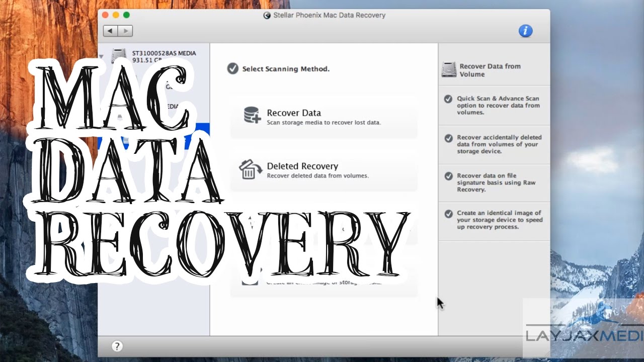Click the blue info icon
644x362 pixels.
525,31
